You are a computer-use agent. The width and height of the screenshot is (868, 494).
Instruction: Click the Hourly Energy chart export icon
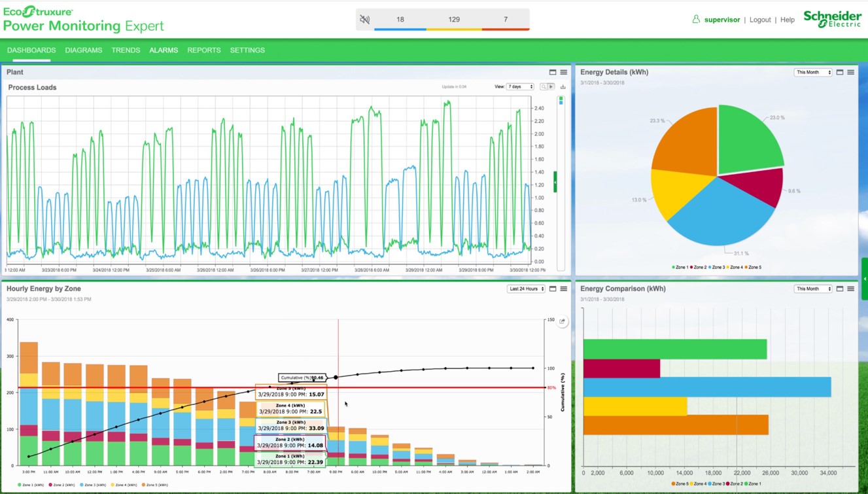(563, 321)
